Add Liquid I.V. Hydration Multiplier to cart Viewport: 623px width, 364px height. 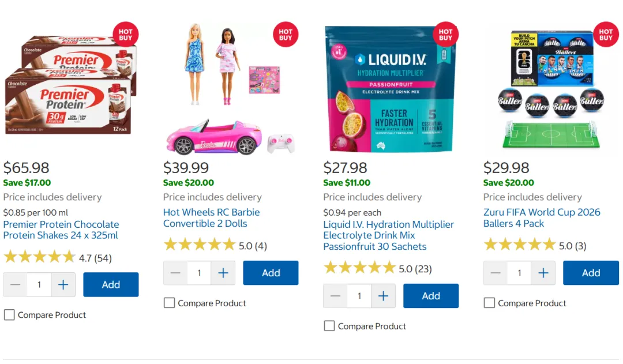pos(431,296)
